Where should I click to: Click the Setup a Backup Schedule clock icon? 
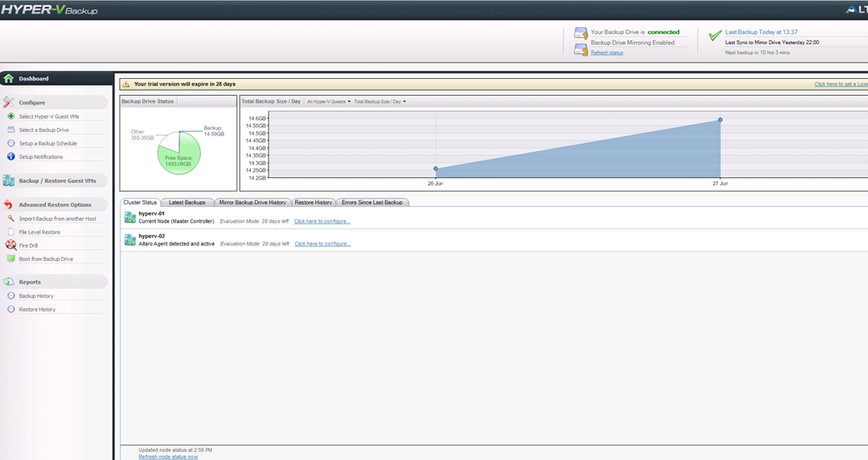11,143
